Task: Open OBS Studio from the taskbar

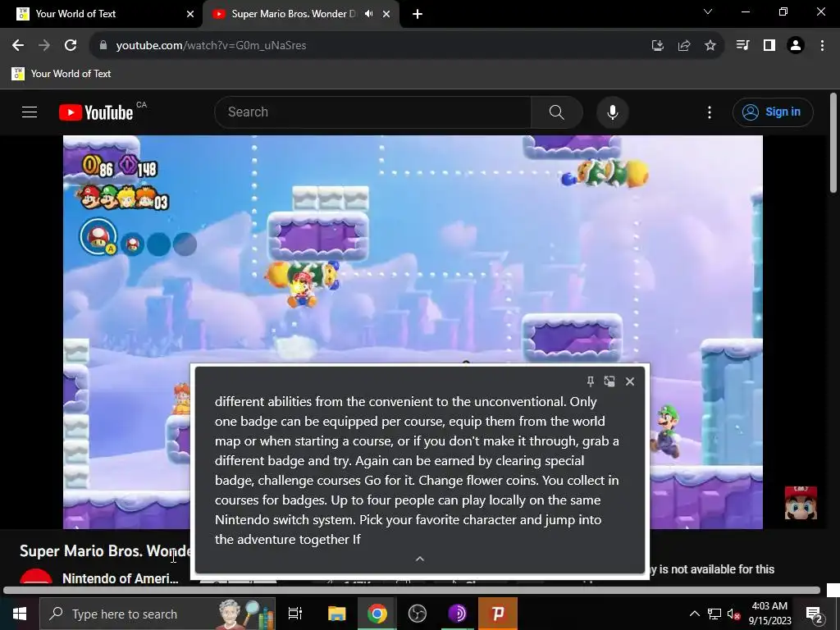Action: pos(417,614)
